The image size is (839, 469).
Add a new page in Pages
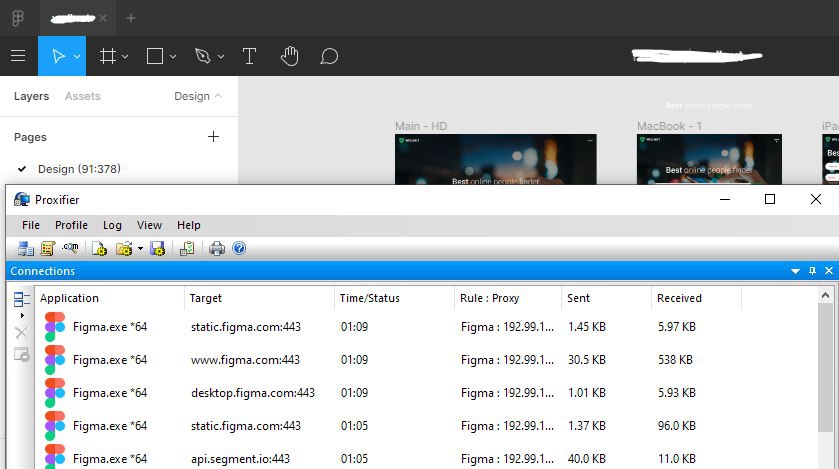coord(213,137)
